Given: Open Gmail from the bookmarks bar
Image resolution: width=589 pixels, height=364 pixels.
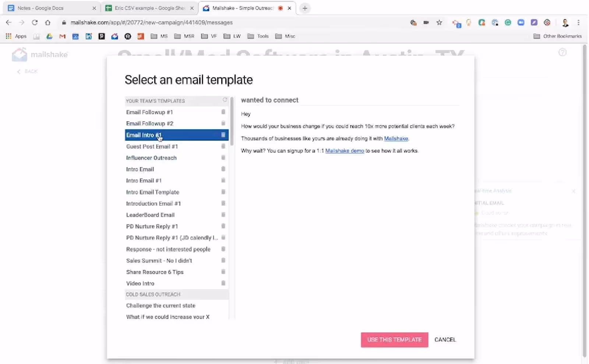Looking at the screenshot, I should (62, 36).
